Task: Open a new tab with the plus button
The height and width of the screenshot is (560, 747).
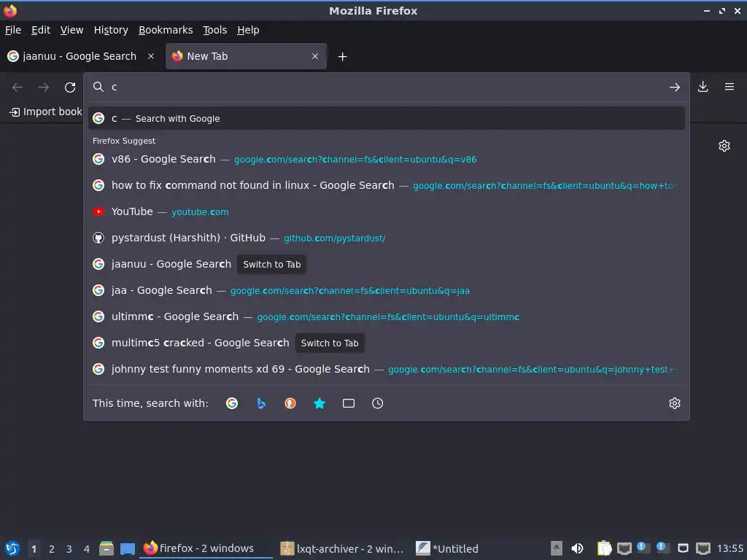Action: 342,57
